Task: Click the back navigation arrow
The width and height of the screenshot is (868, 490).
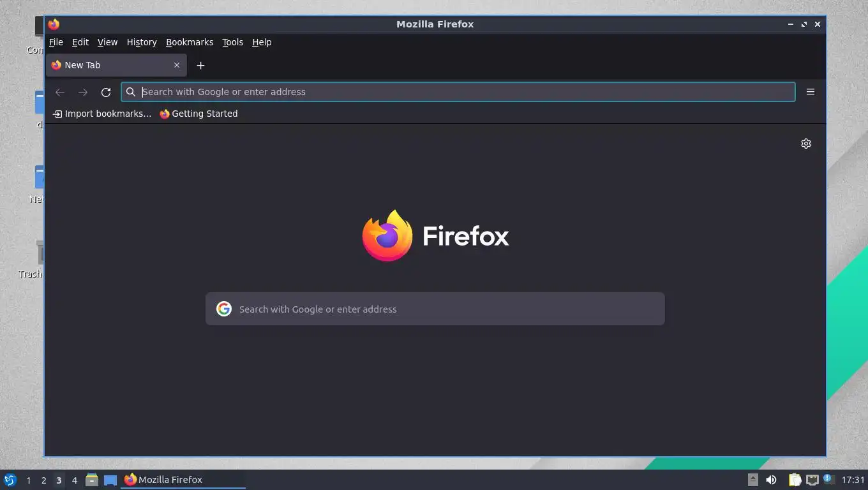Action: point(60,92)
